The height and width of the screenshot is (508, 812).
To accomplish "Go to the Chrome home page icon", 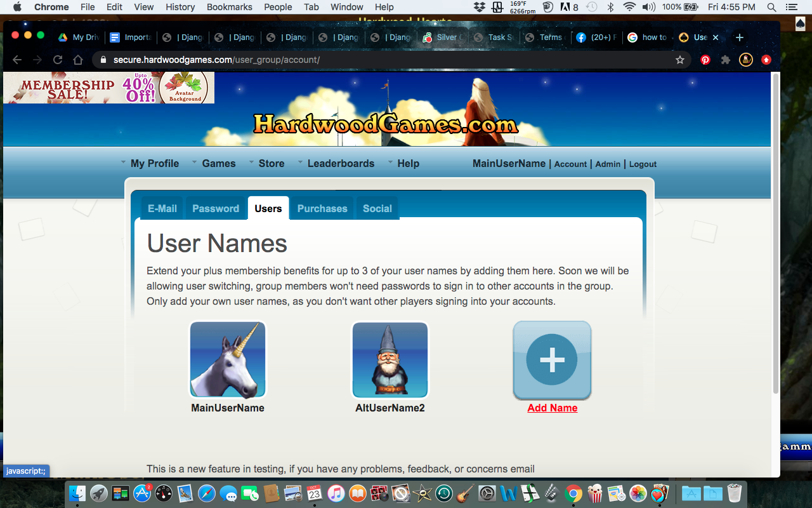I will [78, 60].
